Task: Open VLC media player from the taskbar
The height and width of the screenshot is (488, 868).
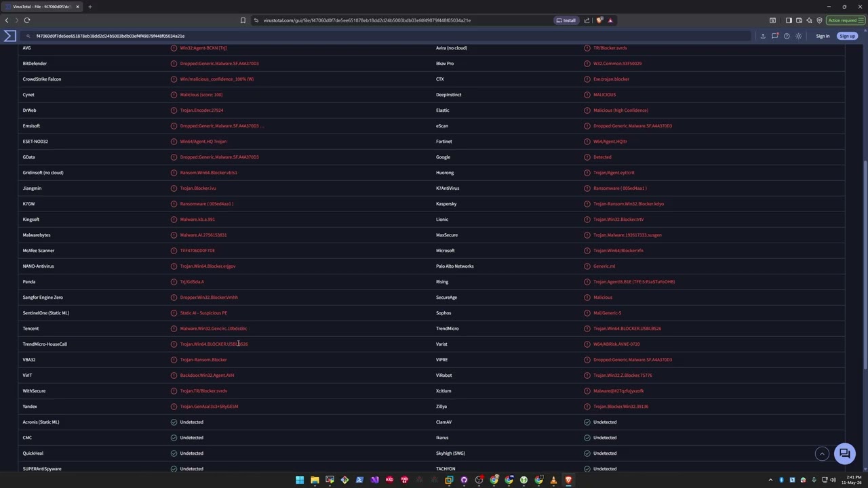Action: (553, 480)
